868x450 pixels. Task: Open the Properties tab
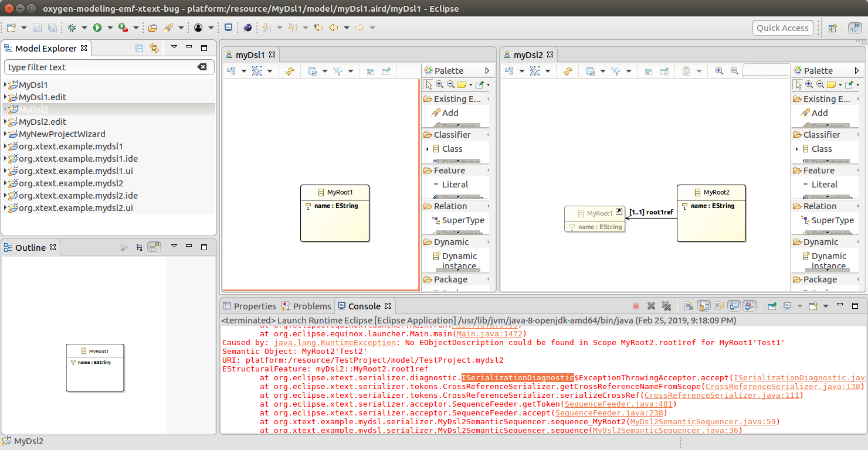pos(249,306)
